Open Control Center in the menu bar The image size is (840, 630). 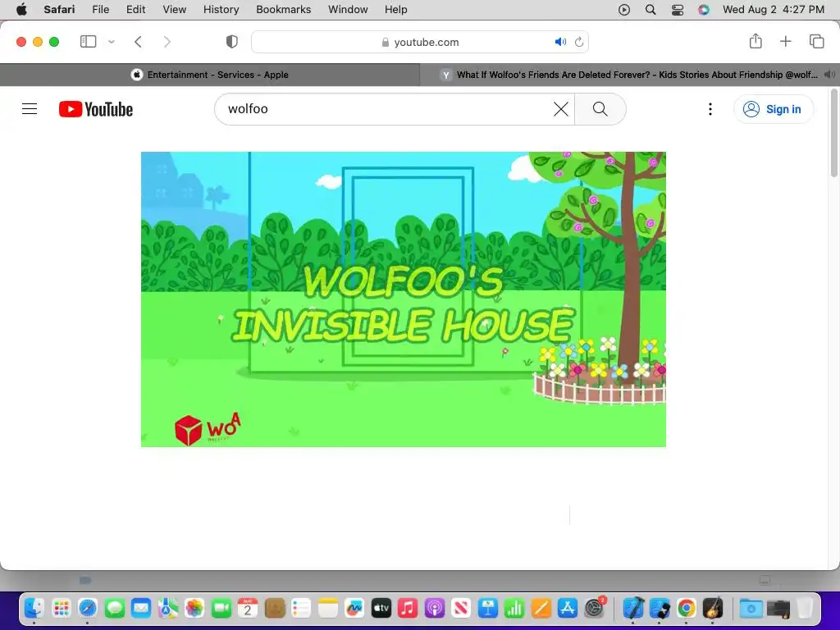point(678,10)
